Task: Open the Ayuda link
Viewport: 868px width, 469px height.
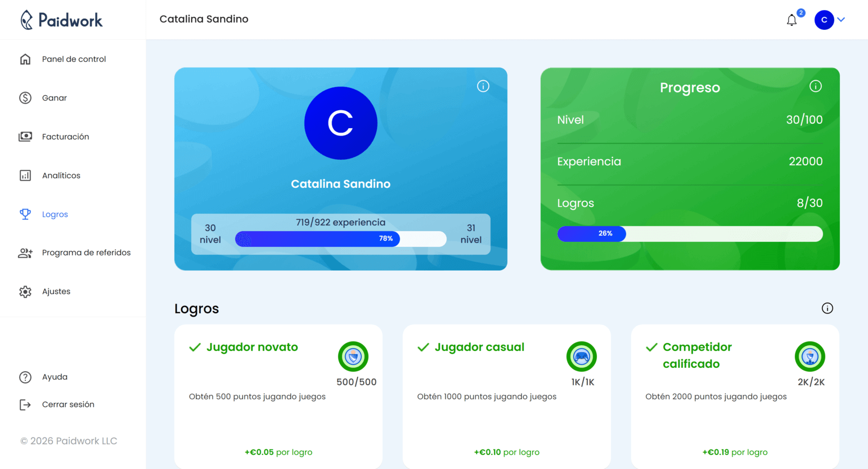Action: click(x=55, y=377)
